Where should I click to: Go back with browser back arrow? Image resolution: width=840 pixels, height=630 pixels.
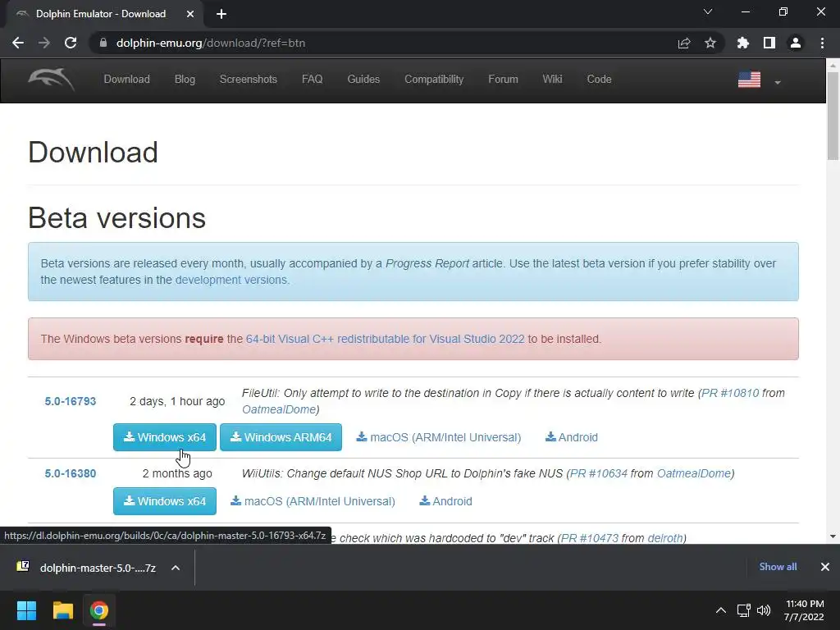click(x=18, y=43)
